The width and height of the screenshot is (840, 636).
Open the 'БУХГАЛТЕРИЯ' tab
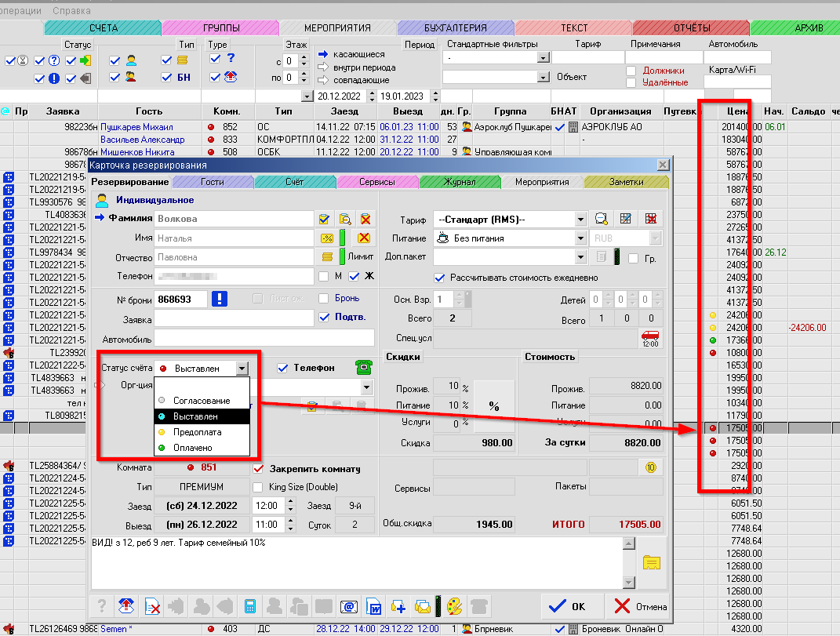point(456,27)
